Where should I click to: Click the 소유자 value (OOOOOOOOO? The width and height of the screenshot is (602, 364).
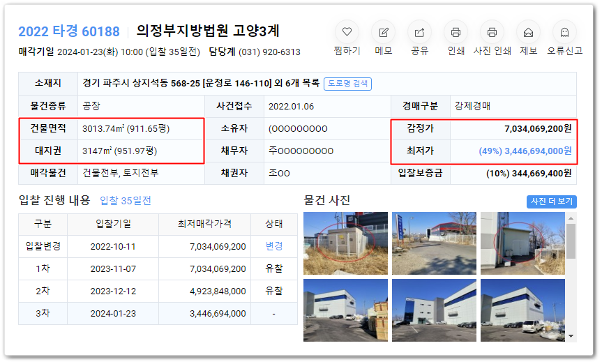(x=298, y=128)
